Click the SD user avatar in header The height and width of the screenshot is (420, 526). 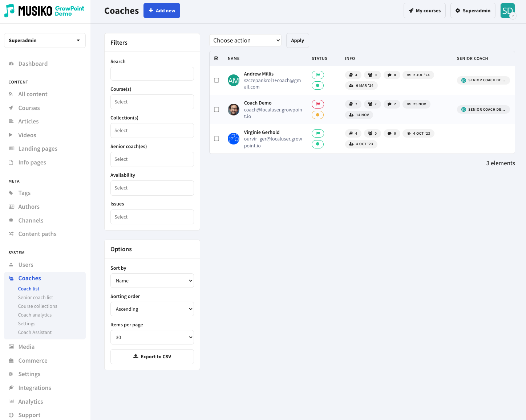[507, 11]
